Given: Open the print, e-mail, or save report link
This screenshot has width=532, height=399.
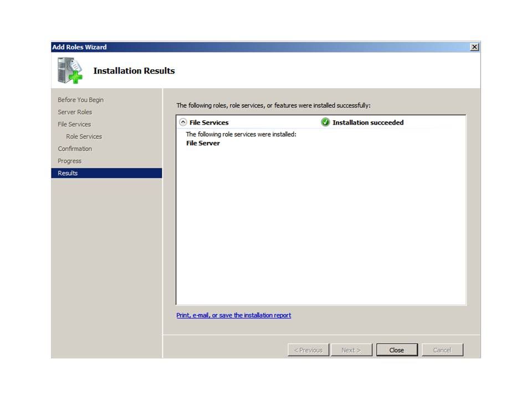Looking at the screenshot, I should tap(233, 315).
